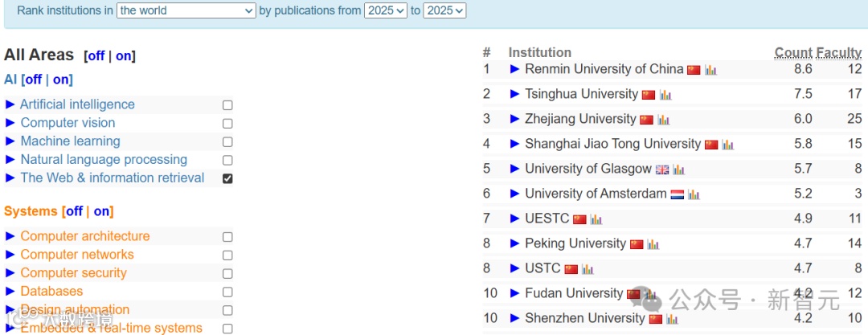
Task: Expand University of Glasgow faculty list
Action: point(515,169)
